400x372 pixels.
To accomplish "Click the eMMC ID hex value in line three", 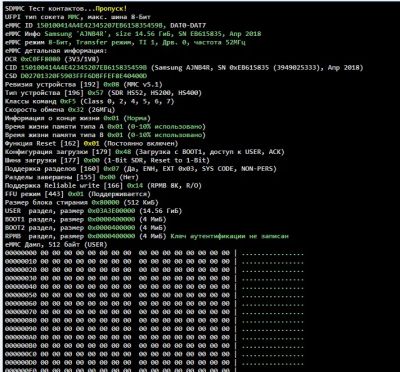I will [x=101, y=25].
